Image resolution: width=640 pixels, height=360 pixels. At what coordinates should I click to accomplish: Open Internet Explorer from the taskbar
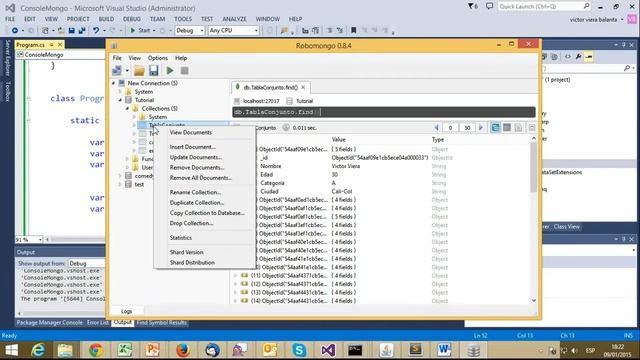click(x=38, y=350)
